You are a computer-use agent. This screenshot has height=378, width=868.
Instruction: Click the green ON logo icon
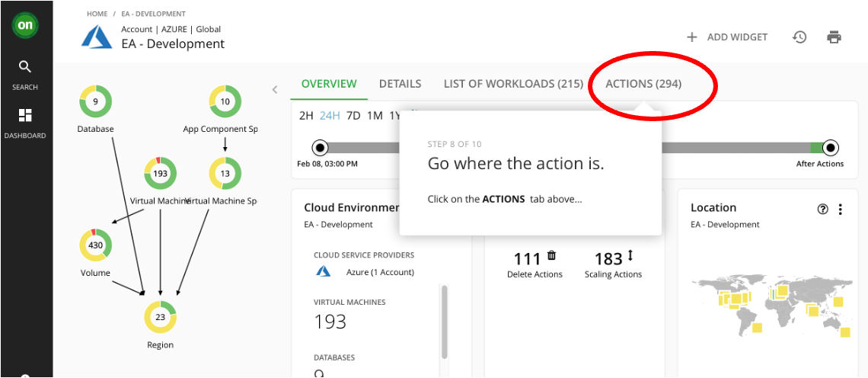tap(25, 25)
